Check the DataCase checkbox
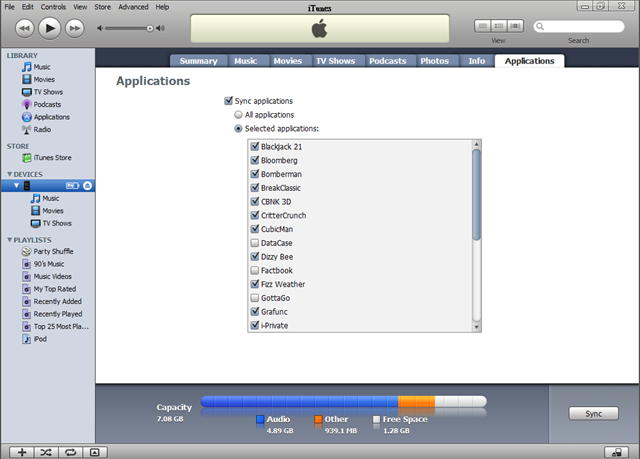Viewport: 640px width, 459px height. tap(255, 243)
